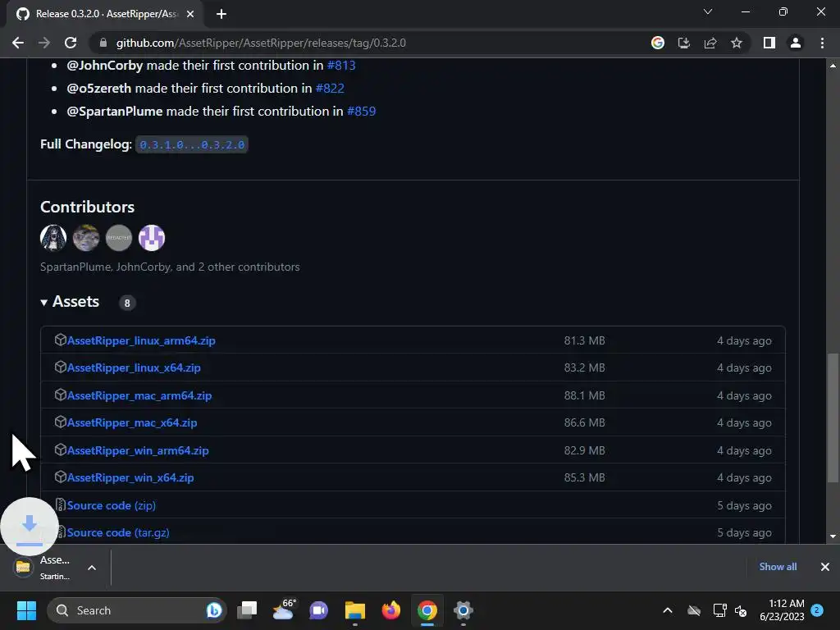
Task: Close the downloads bar
Action: (x=825, y=567)
